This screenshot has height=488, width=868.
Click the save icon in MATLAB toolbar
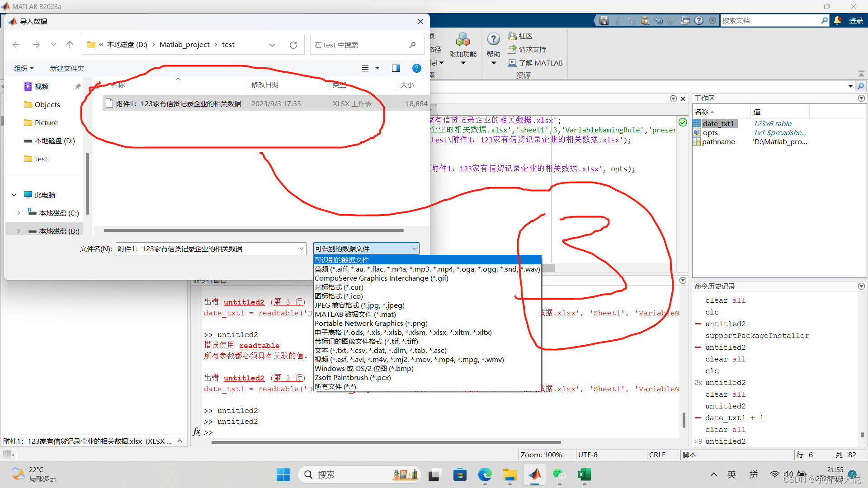[x=604, y=20]
